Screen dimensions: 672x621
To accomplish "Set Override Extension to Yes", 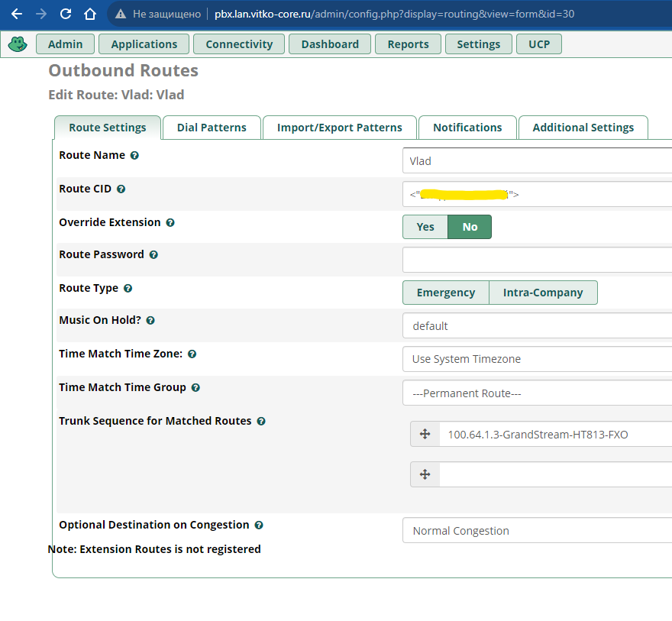I will click(425, 227).
